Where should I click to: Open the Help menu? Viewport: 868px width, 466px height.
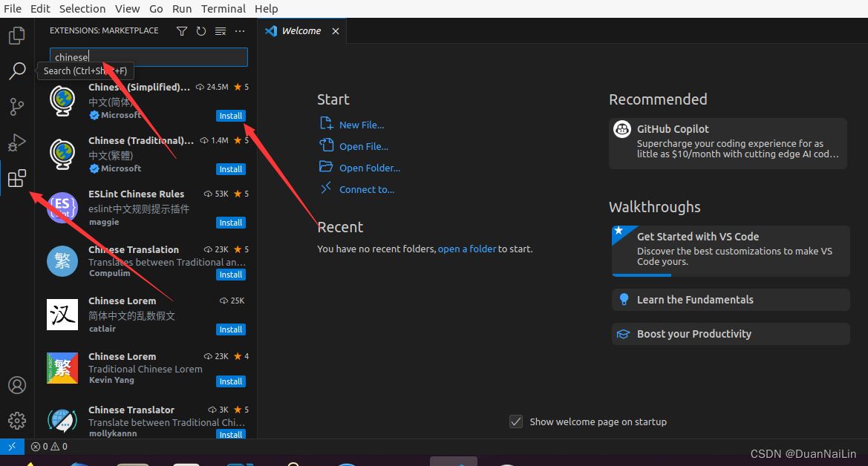[x=267, y=9]
